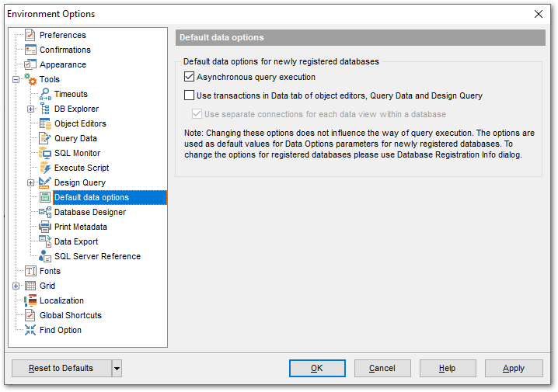Open the Reset to Defaults dropdown arrow
The height and width of the screenshot is (392, 558).
coord(117,369)
